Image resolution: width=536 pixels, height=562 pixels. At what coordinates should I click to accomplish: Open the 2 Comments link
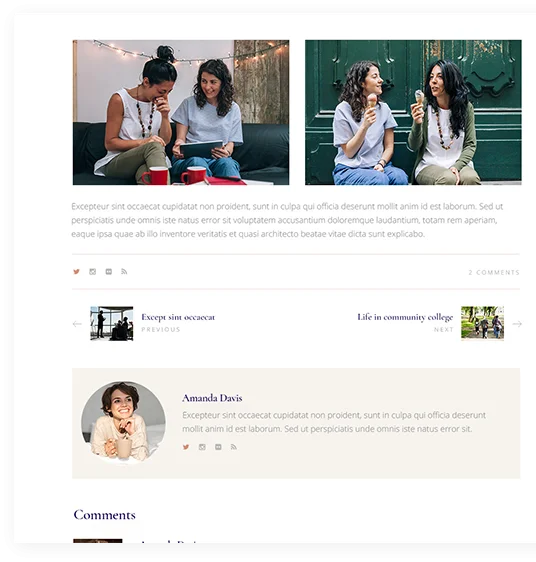[494, 272]
